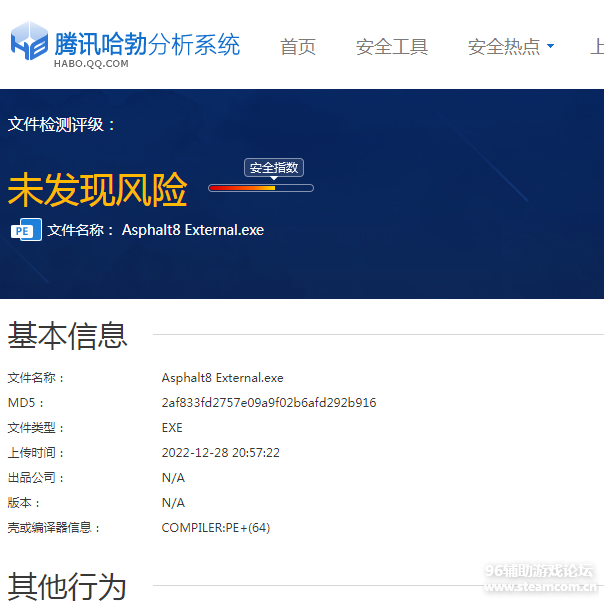Screen dimensions: 604x609
Task: Click the 腾讯哈勃分析系统 site title
Action: [x=147, y=43]
